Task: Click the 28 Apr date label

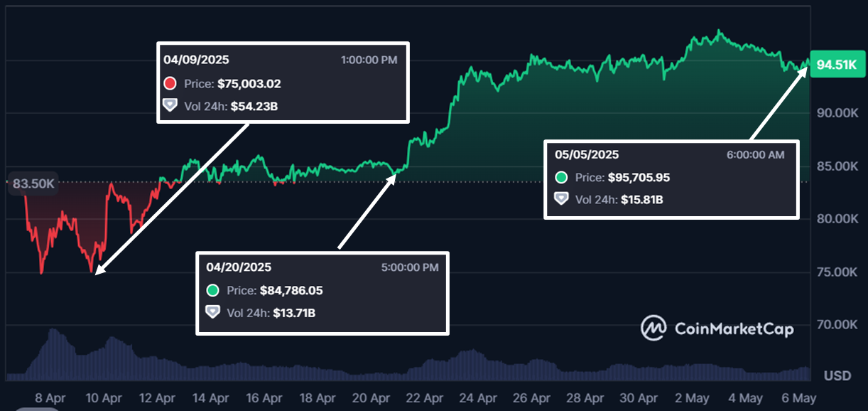Action: pyautogui.click(x=585, y=397)
